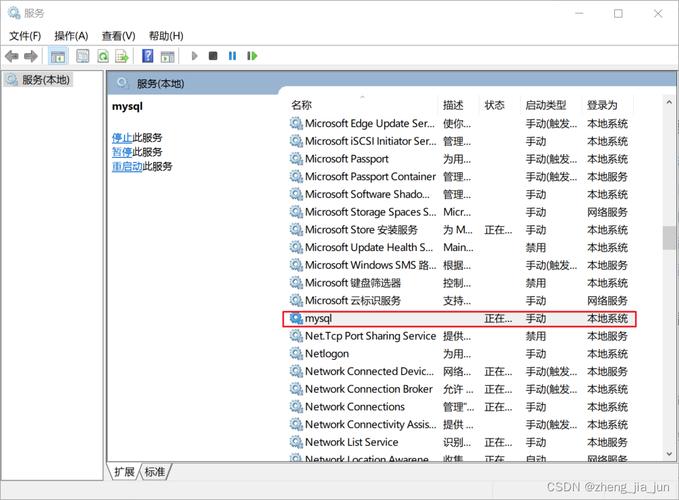Viewport: 679px width, 500px height.
Task: Click Microsoft 云标识服务 gear icon
Action: coord(296,300)
